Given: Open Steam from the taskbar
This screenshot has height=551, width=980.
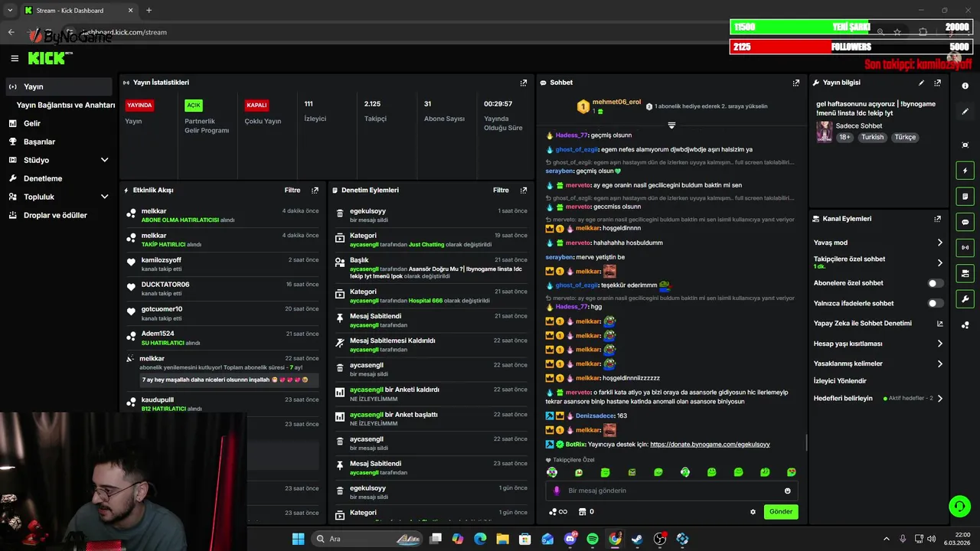Looking at the screenshot, I should (637, 539).
